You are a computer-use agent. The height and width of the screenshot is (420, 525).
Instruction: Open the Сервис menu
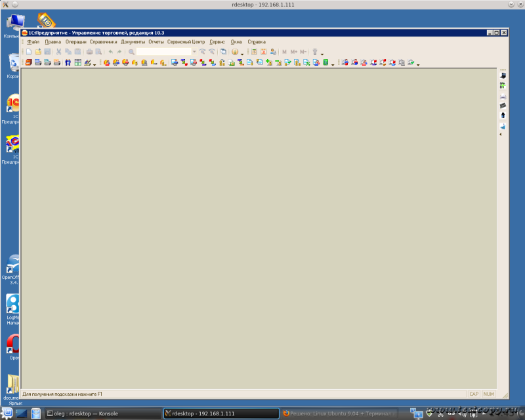click(x=217, y=41)
